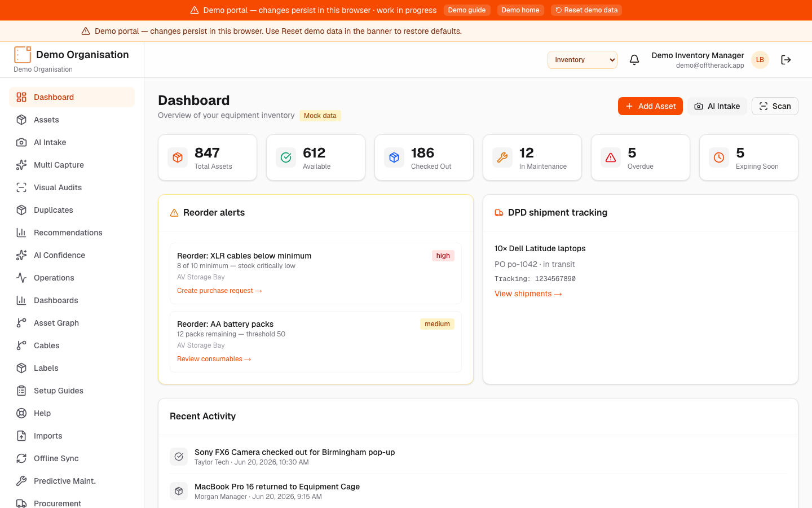Click the Operations activity pulse icon
The image size is (812, 508).
coord(21,278)
